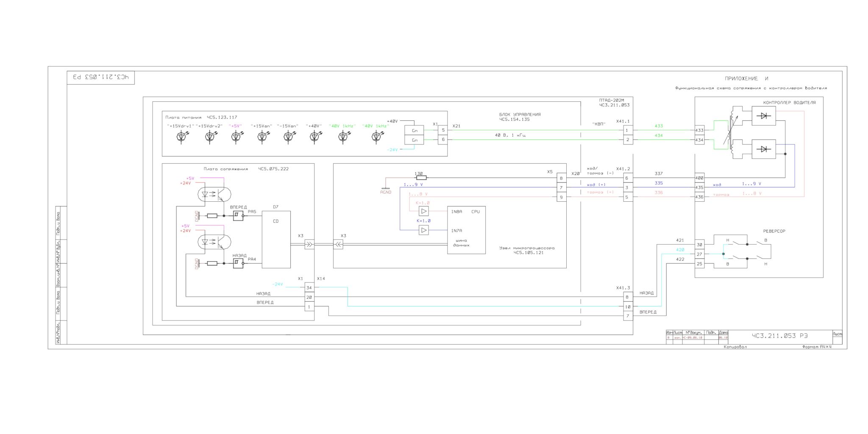Click the "Формат А4×4" text
868x434 pixels.
pyautogui.click(x=817, y=347)
